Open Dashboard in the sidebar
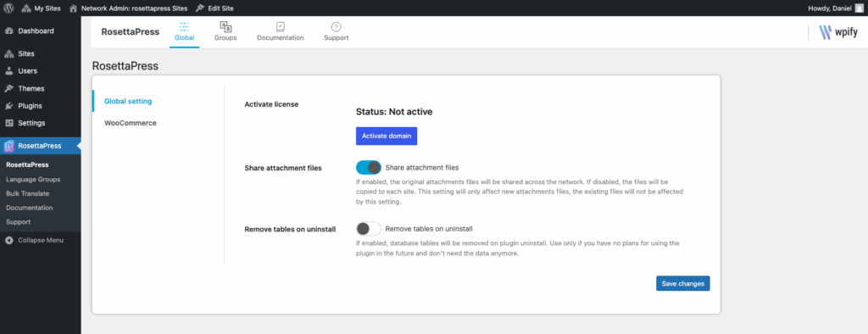 (x=41, y=31)
